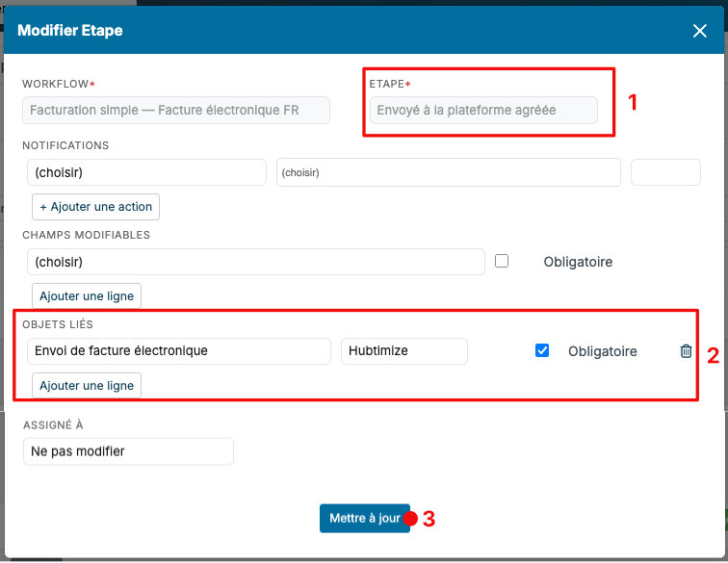Click the Obligatoire label beside the checked box
Screen dimensions: 728x563
tap(602, 351)
